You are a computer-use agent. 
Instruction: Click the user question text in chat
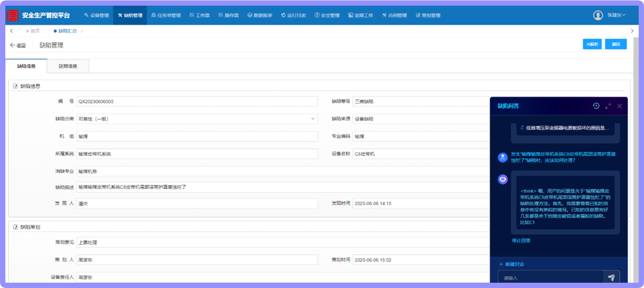(x=563, y=157)
